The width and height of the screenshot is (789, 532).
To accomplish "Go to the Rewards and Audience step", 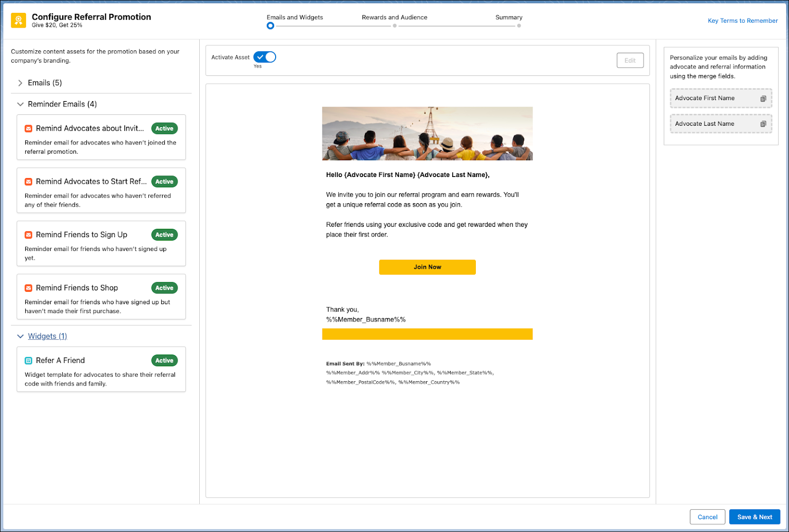I will 394,17.
